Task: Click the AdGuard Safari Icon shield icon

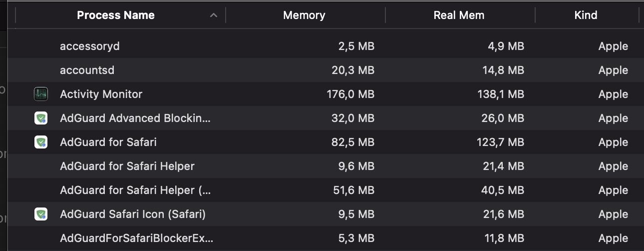Action: pyautogui.click(x=40, y=214)
